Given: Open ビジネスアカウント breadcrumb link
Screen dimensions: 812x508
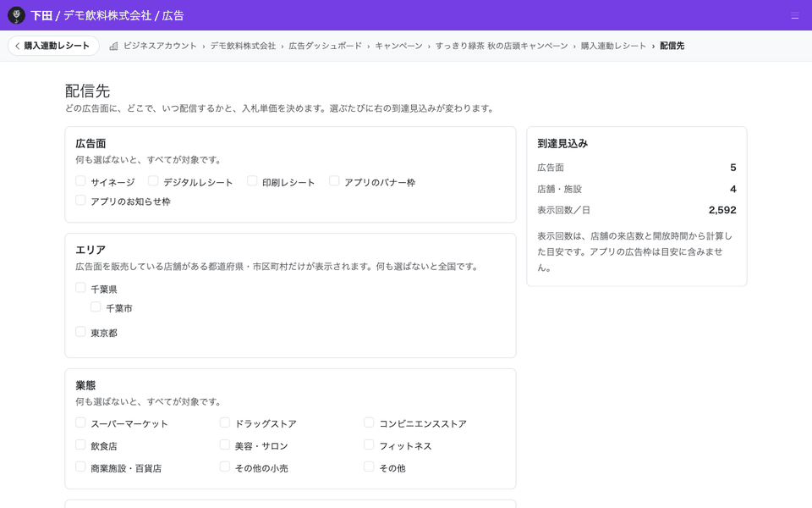Looking at the screenshot, I should tap(160, 46).
